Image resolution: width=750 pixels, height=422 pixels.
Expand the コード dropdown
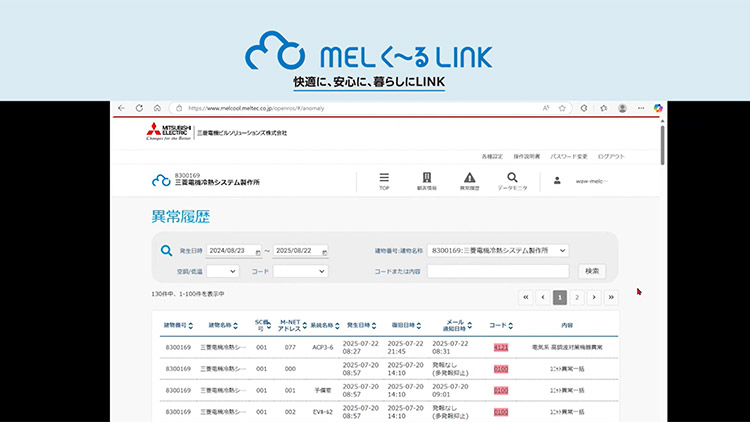click(301, 271)
